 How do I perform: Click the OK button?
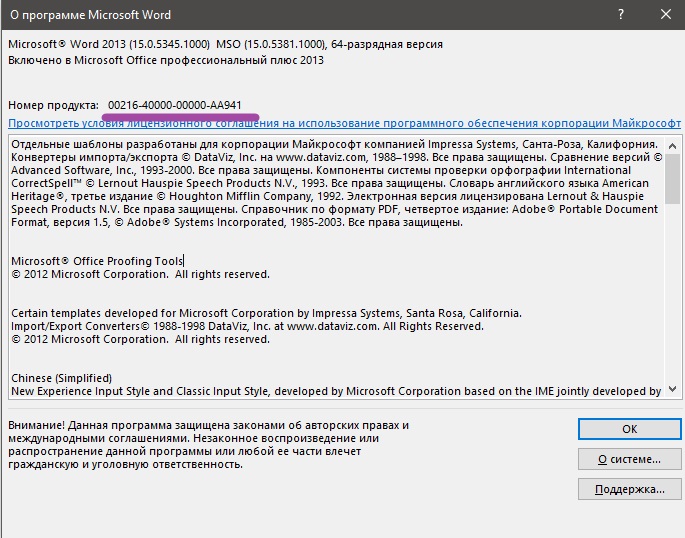point(630,429)
